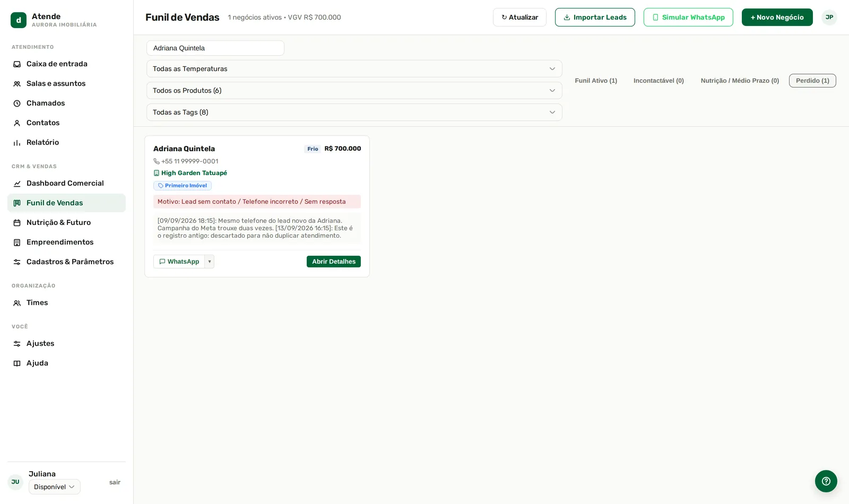
Task: Open the help question mark floating button
Action: click(x=826, y=481)
